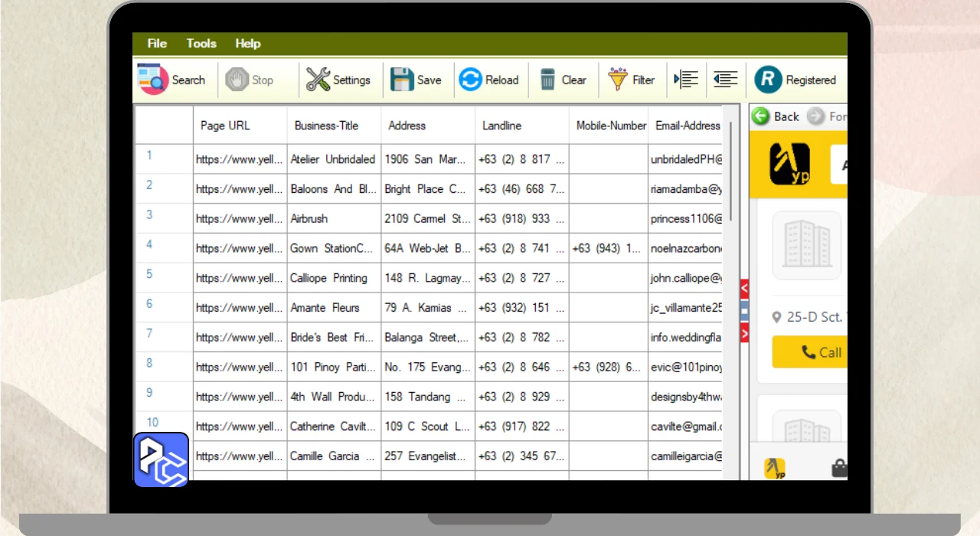Click the shopping bag icon in browser

(840, 468)
